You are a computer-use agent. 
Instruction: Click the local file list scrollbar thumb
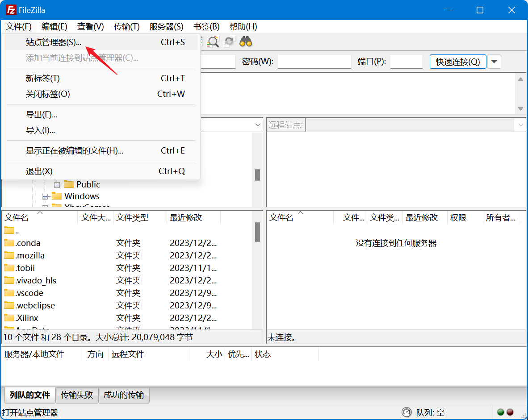pos(258,232)
